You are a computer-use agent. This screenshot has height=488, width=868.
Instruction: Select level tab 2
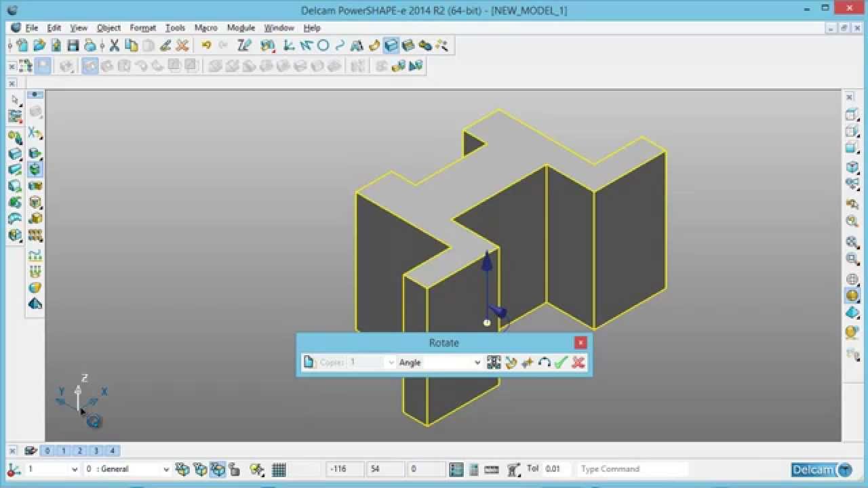pos(80,451)
